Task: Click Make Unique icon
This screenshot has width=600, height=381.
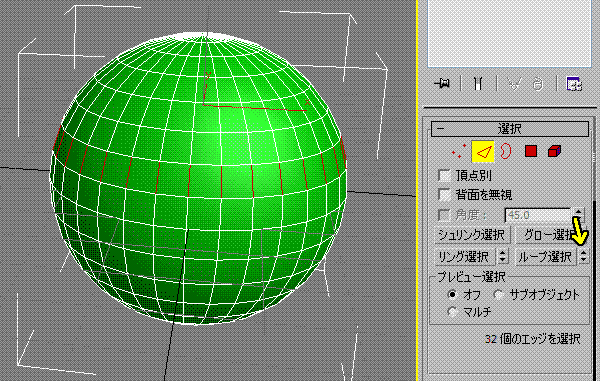Action: tap(515, 83)
